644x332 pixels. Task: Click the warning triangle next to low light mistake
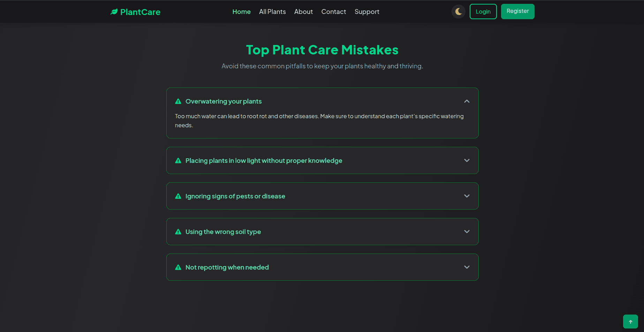click(178, 160)
